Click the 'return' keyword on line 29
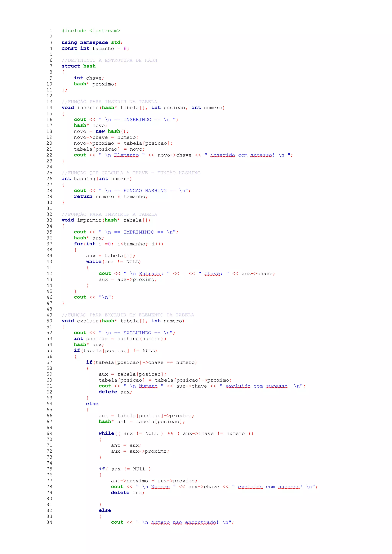 click(x=83, y=196)
